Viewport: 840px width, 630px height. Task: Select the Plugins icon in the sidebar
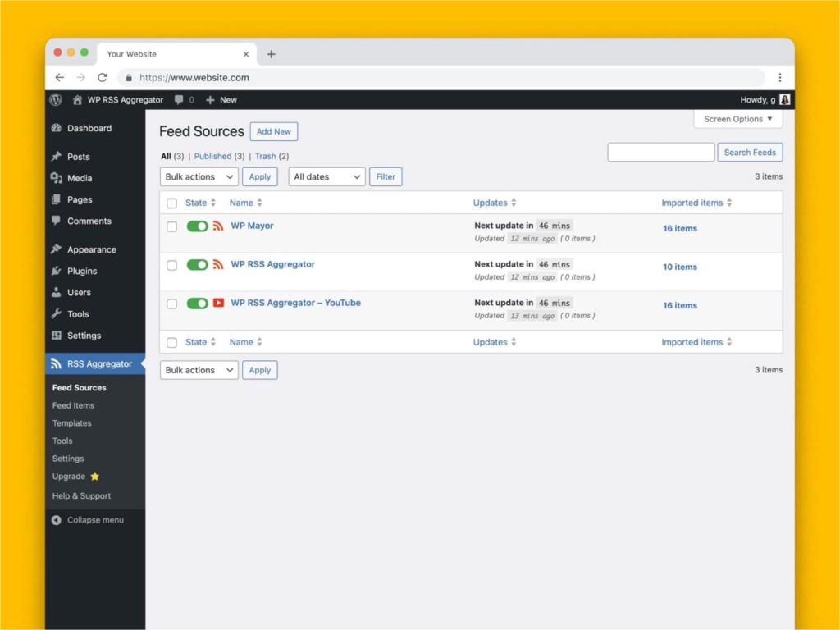[x=58, y=271]
